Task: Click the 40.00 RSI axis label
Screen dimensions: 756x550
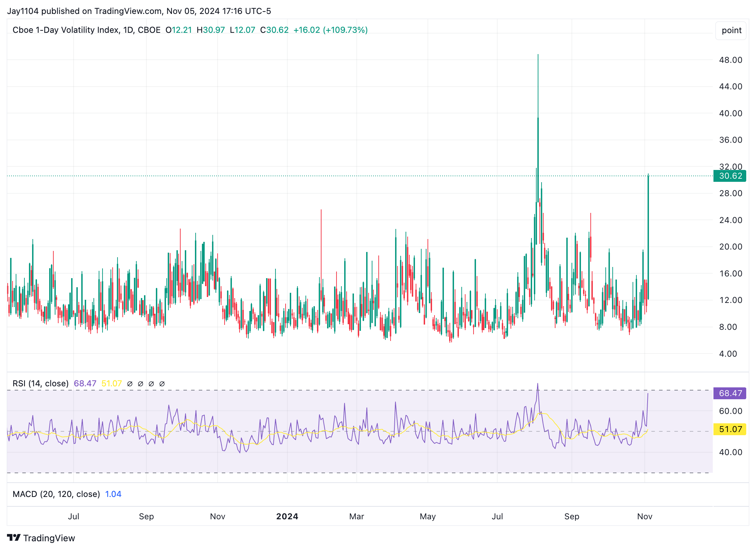Action: pos(731,452)
